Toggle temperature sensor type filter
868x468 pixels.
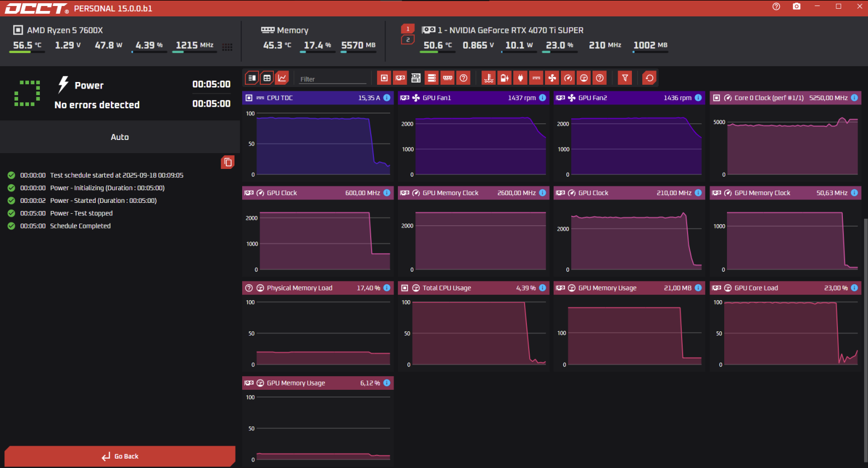click(489, 78)
